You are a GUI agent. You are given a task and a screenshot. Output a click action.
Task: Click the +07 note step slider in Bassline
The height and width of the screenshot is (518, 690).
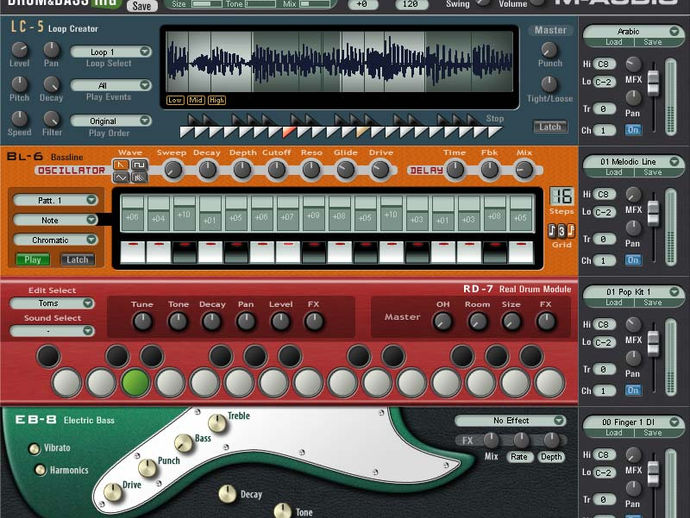(288, 214)
